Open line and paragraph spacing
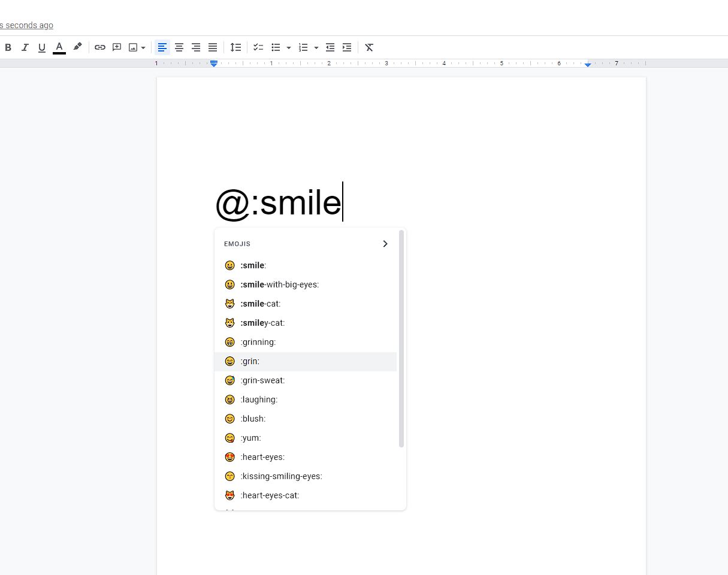This screenshot has width=728, height=575. pos(236,47)
